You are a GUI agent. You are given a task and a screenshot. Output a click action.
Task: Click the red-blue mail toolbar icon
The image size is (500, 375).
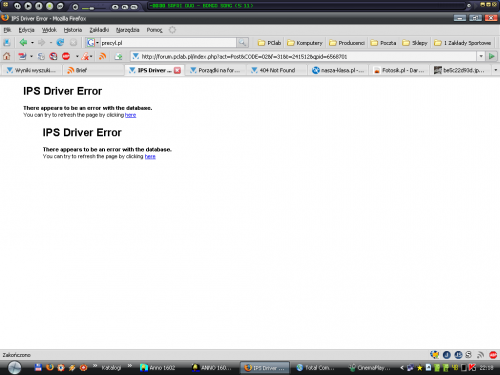pos(22,56)
